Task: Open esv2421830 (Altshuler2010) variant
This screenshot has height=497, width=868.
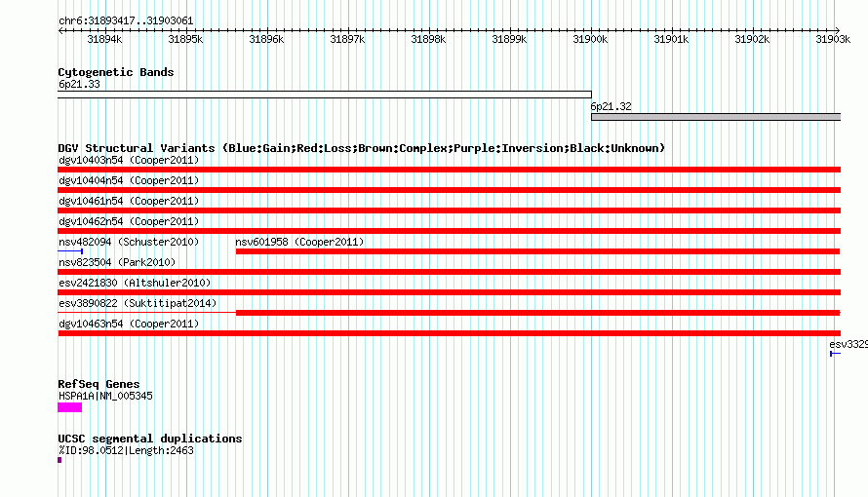Action: pyautogui.click(x=135, y=283)
